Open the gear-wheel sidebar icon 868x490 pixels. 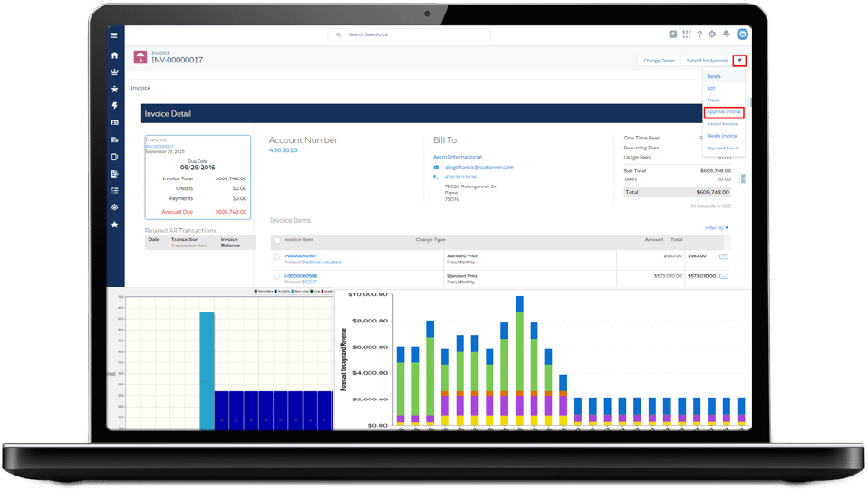[x=114, y=207]
